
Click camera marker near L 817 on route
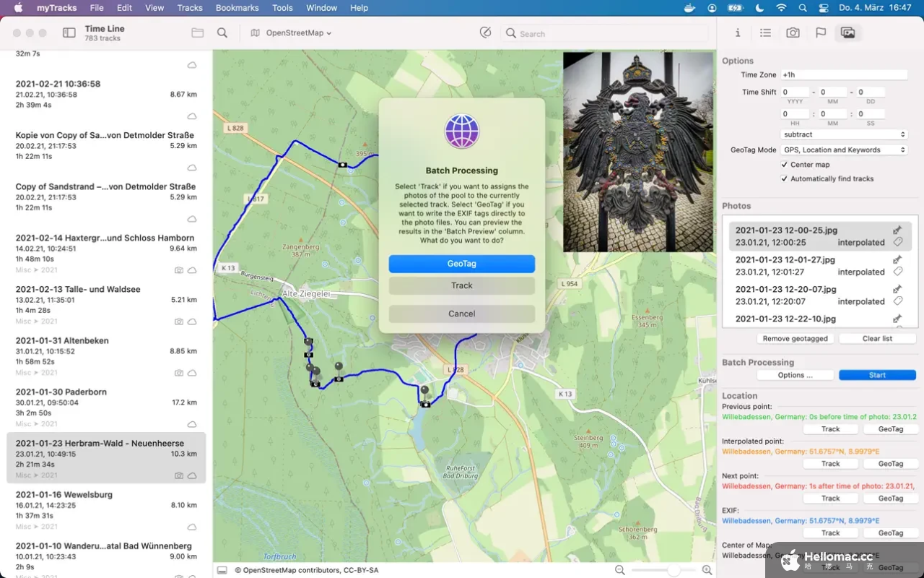pos(342,165)
